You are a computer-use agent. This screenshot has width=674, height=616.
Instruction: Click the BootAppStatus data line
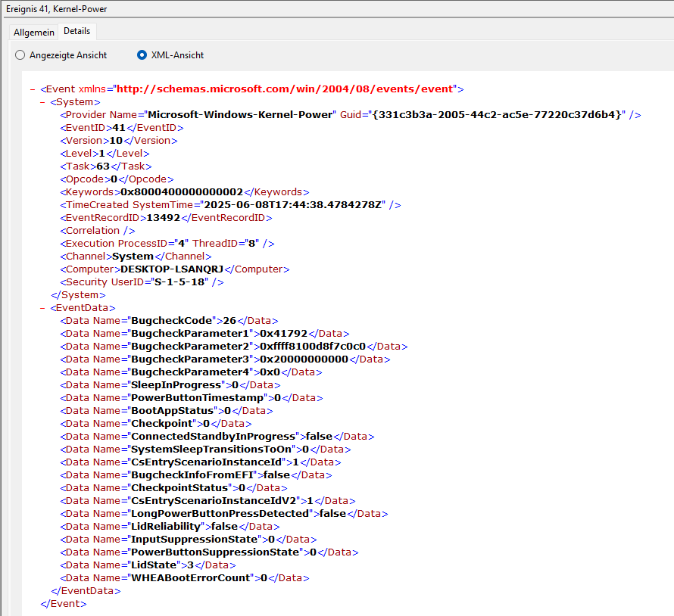click(x=167, y=411)
